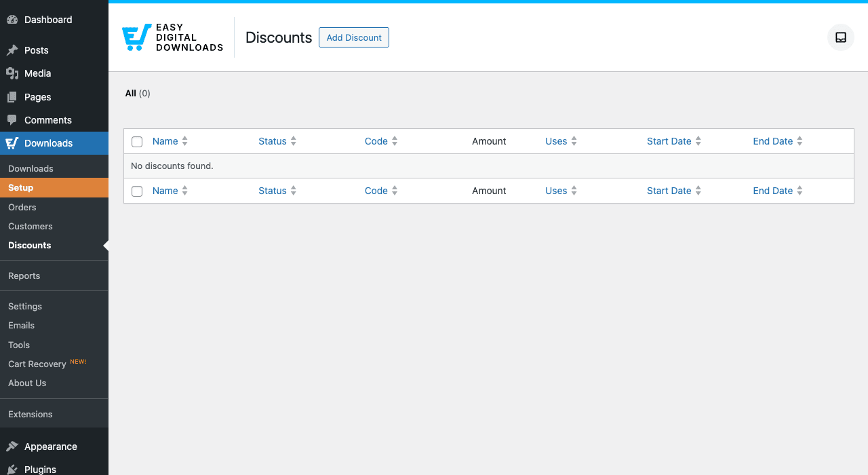Sort by Uses arrows in header row
Screen dimensions: 868x475
click(x=574, y=141)
